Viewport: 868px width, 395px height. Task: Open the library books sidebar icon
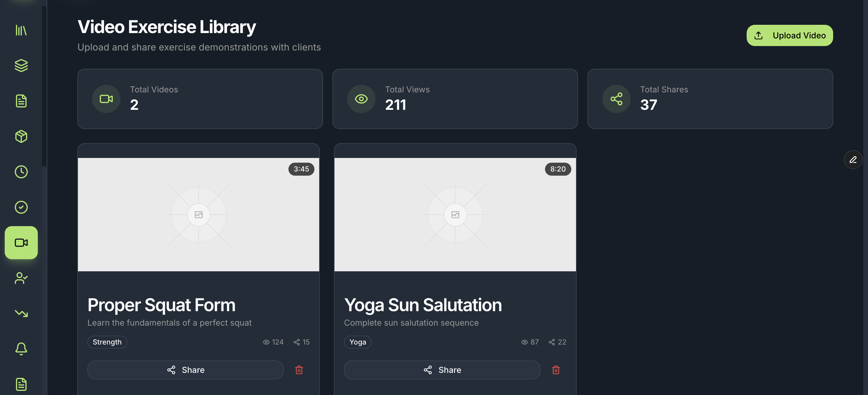21,30
